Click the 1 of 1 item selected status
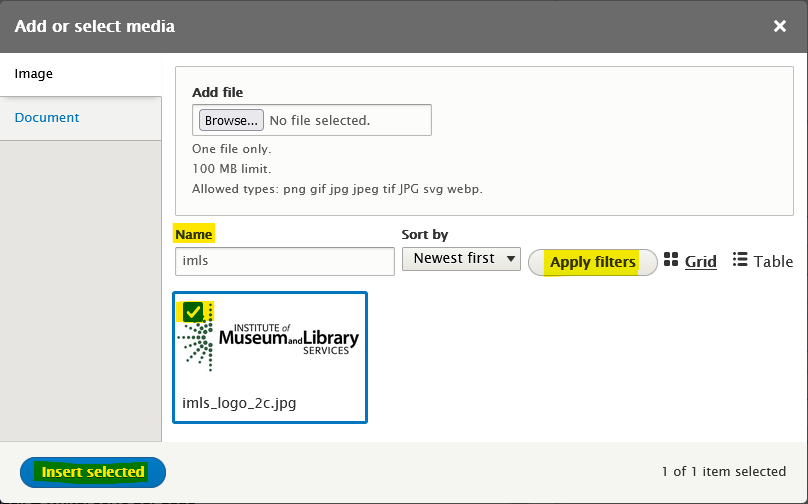808x504 pixels. pos(723,472)
